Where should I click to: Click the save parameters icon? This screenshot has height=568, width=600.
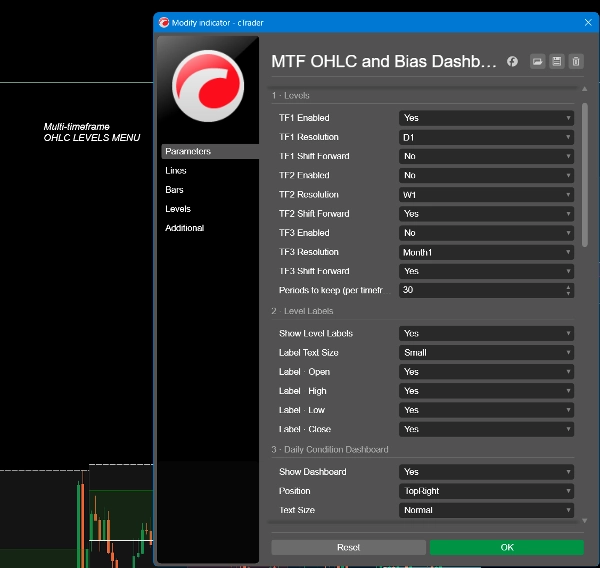click(x=556, y=61)
